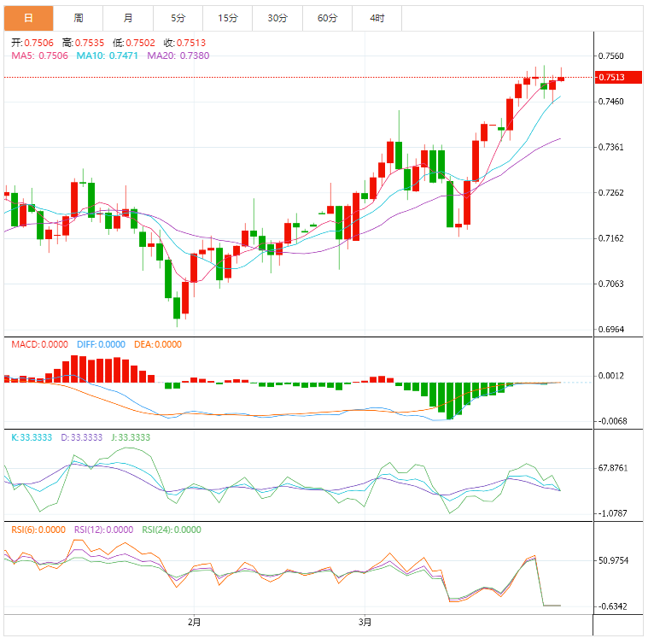Click the RSI(24) indicator label
Screen dimensions: 654x644
coord(171,530)
